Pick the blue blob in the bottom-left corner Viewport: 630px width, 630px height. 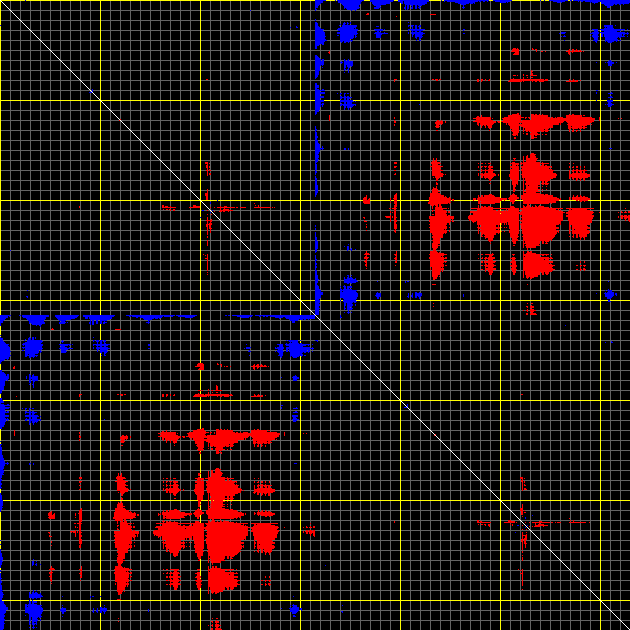(34, 610)
